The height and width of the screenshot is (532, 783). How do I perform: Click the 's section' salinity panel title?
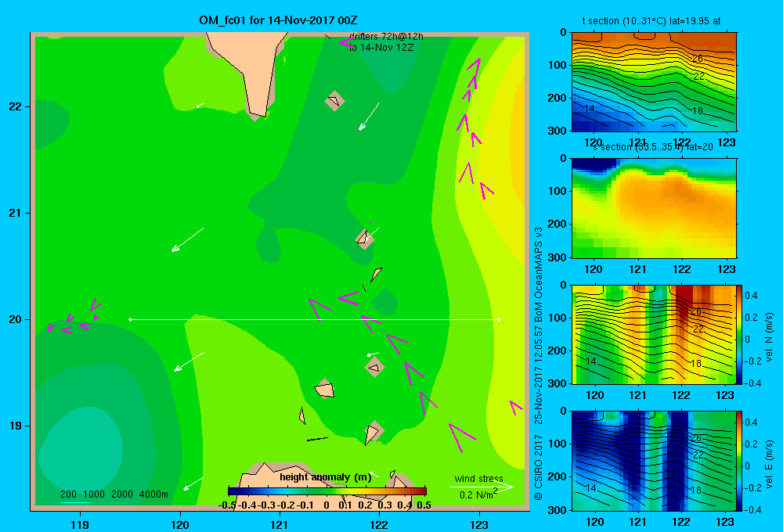[653, 147]
